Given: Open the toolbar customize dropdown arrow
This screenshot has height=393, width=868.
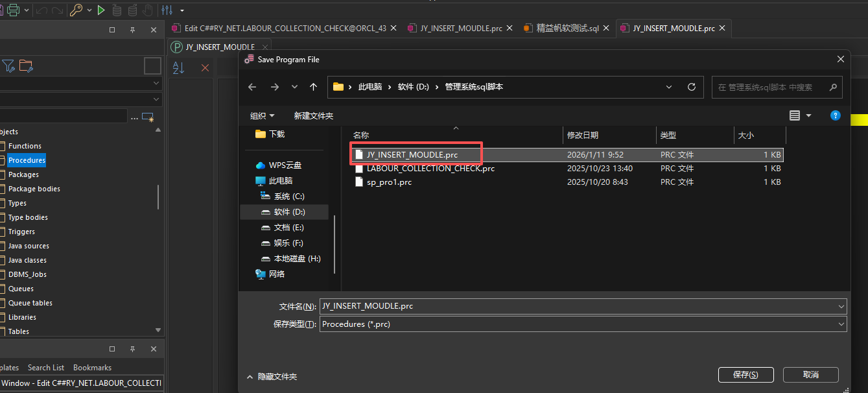Looking at the screenshot, I should [182, 10].
